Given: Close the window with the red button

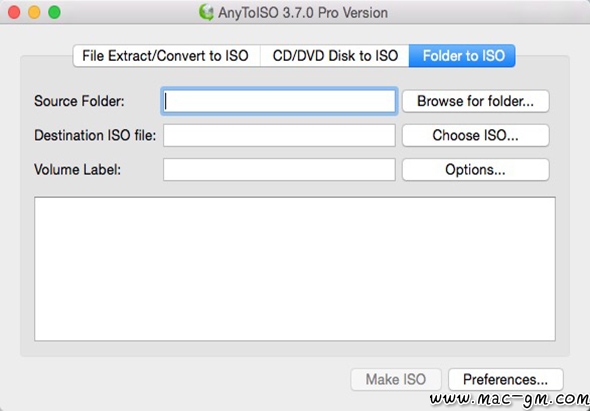Looking at the screenshot, I should [14, 12].
